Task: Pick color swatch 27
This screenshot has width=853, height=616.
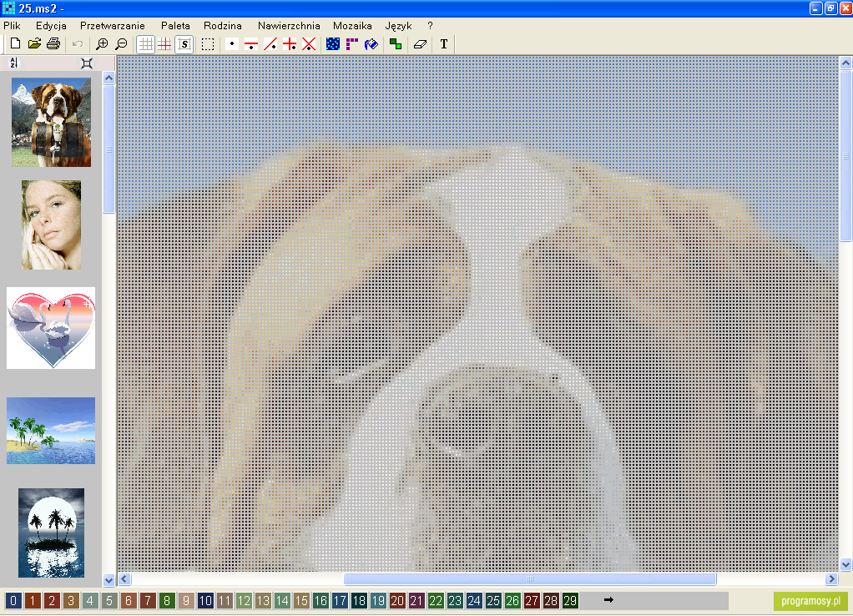Action: click(532, 601)
